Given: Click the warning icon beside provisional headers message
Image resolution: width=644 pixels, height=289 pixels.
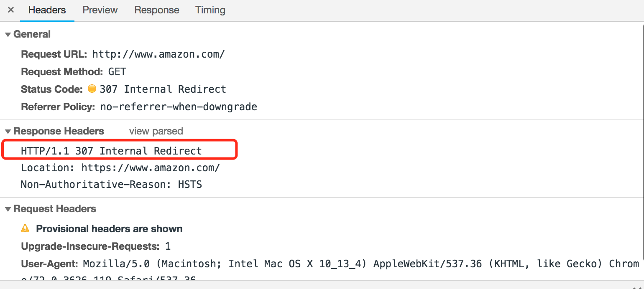Looking at the screenshot, I should pos(26,228).
